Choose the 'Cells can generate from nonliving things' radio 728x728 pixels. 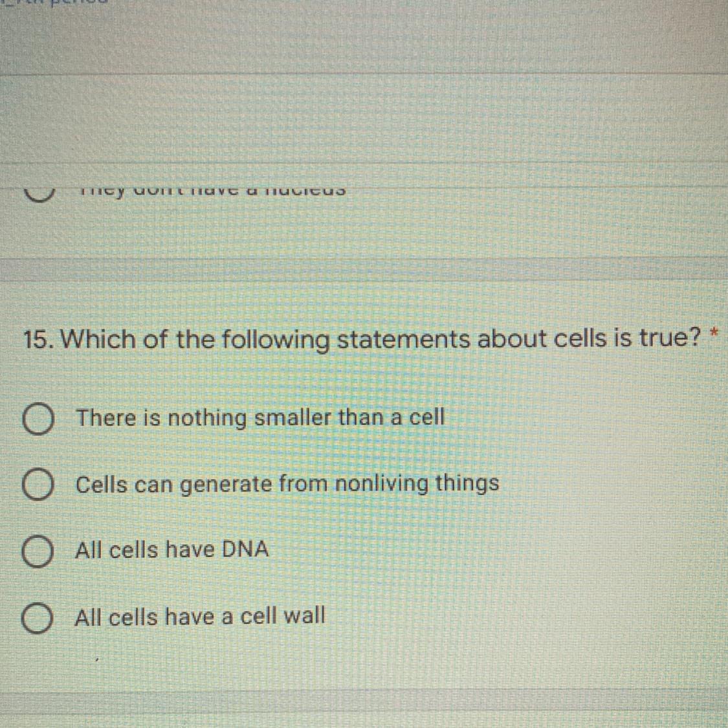37,486
